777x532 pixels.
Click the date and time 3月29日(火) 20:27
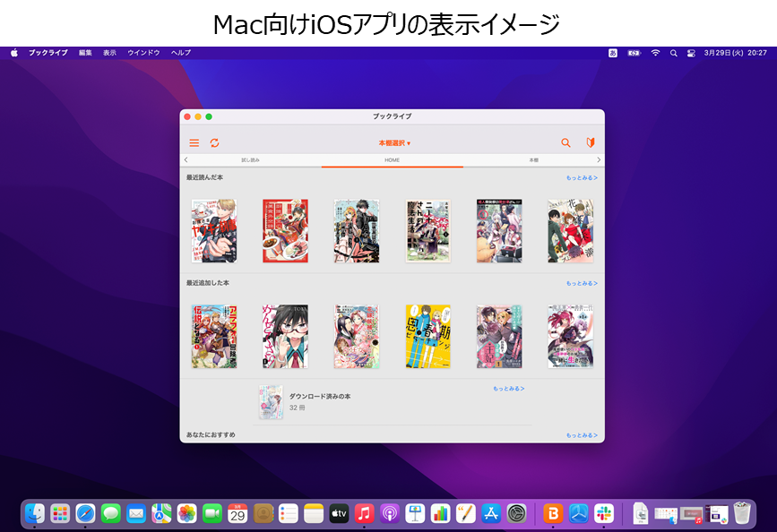point(736,53)
